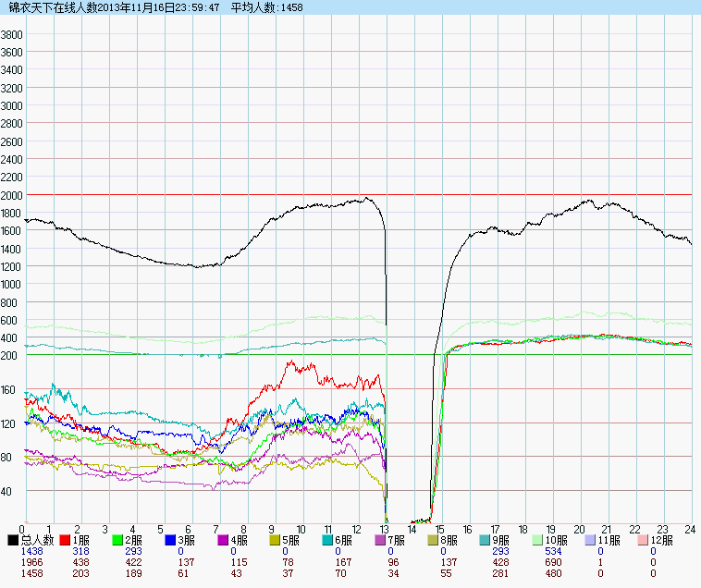Select the cyan 6服 legend swatch
Image resolution: width=701 pixels, height=588 pixels.
click(x=329, y=539)
